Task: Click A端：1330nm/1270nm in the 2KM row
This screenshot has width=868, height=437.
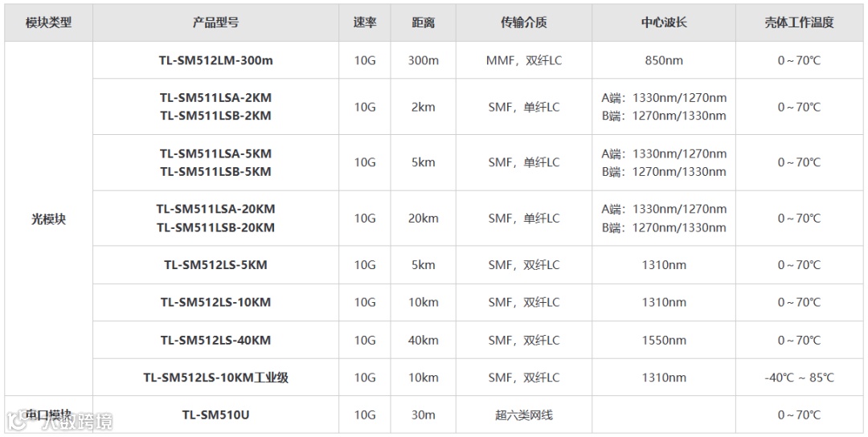Action: coord(664,98)
